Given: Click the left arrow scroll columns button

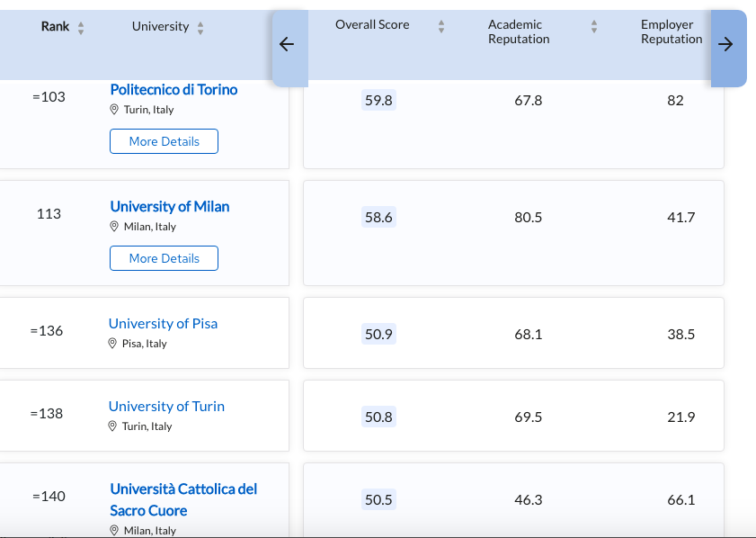Looking at the screenshot, I should tap(288, 45).
